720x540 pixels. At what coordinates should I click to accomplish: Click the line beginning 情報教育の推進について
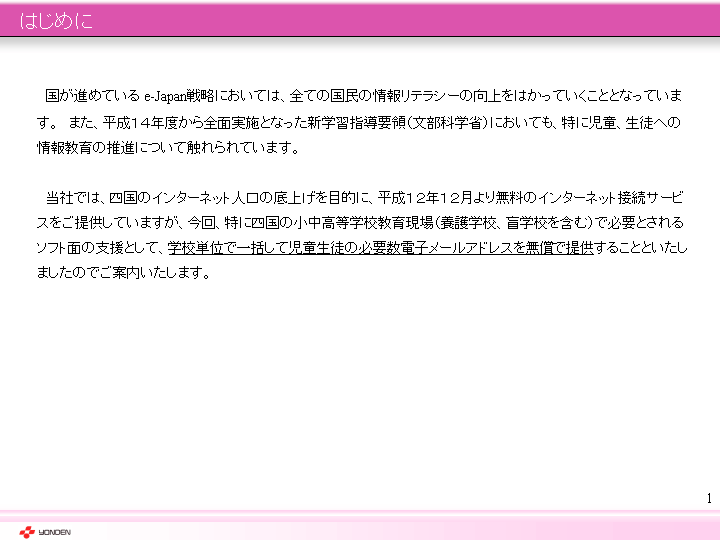point(169,148)
